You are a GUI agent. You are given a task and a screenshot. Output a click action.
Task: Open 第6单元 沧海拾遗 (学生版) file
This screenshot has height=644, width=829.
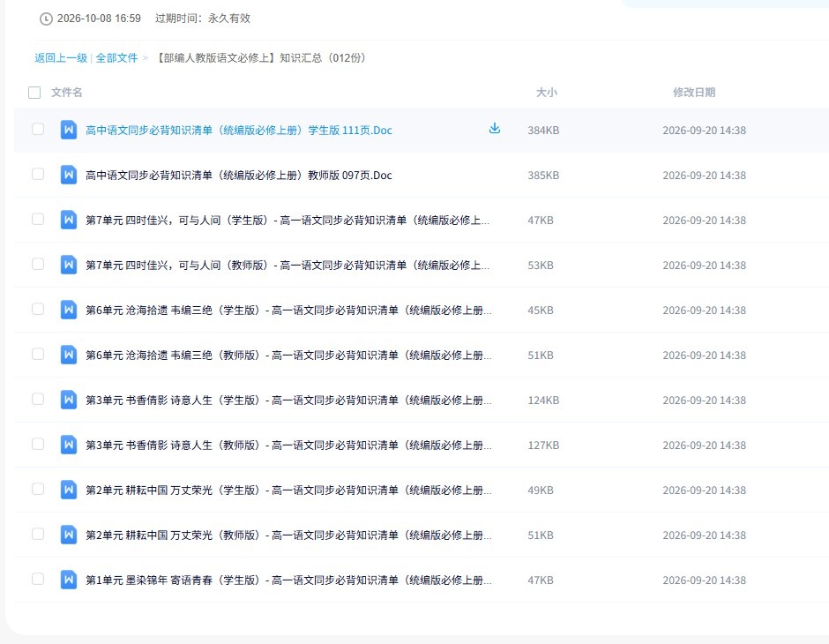(x=288, y=310)
